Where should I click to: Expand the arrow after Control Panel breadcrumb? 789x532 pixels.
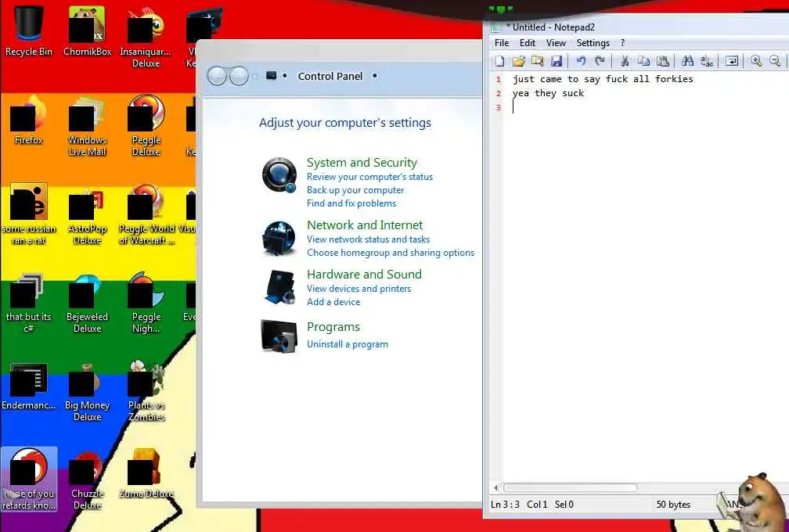(x=374, y=76)
